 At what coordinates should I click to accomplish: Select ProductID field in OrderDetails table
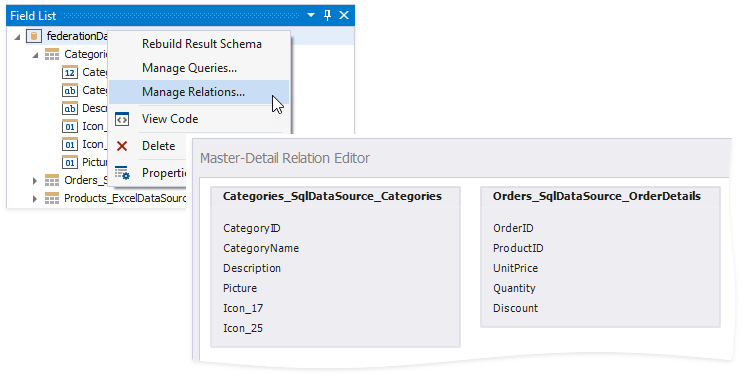pyautogui.click(x=518, y=248)
